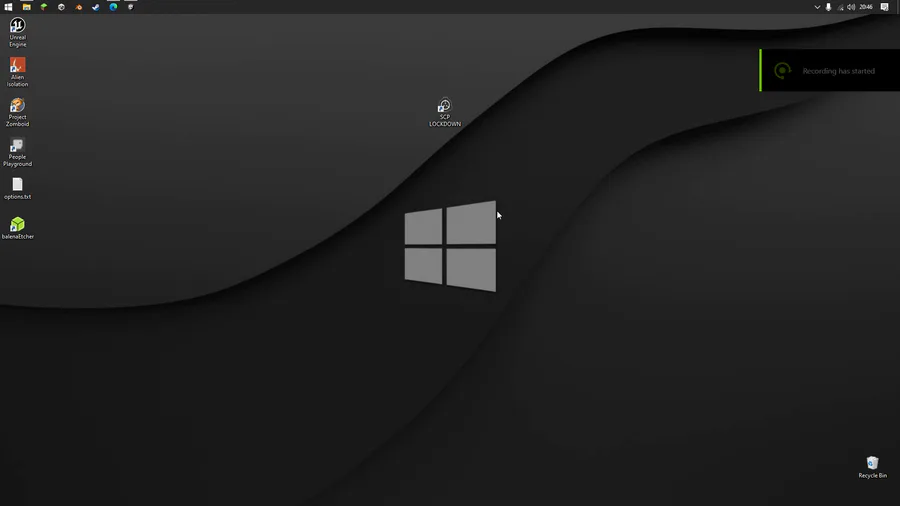Select the Unreal Engine desktop shortcut

tap(18, 33)
